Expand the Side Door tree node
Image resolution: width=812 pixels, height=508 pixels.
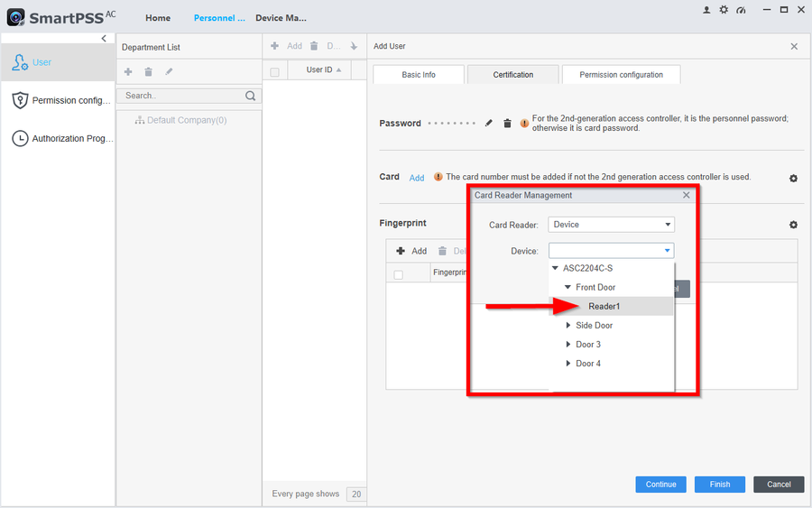point(568,326)
